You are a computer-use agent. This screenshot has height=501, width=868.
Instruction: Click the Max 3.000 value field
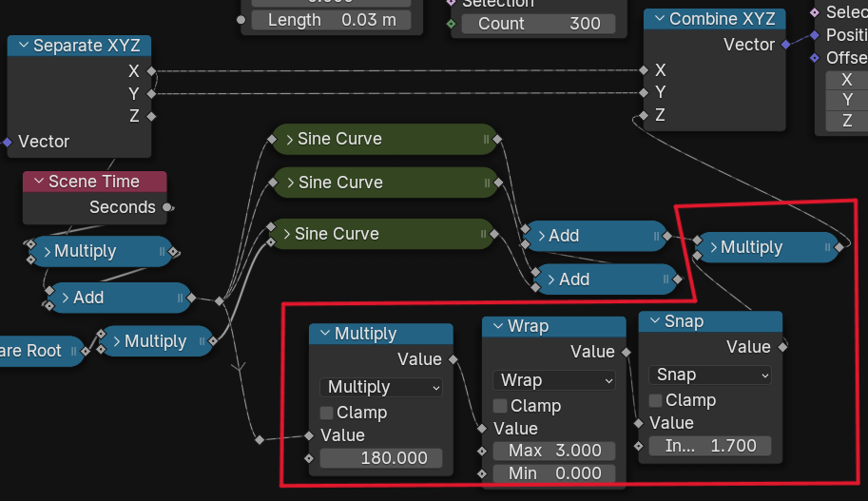click(x=554, y=451)
